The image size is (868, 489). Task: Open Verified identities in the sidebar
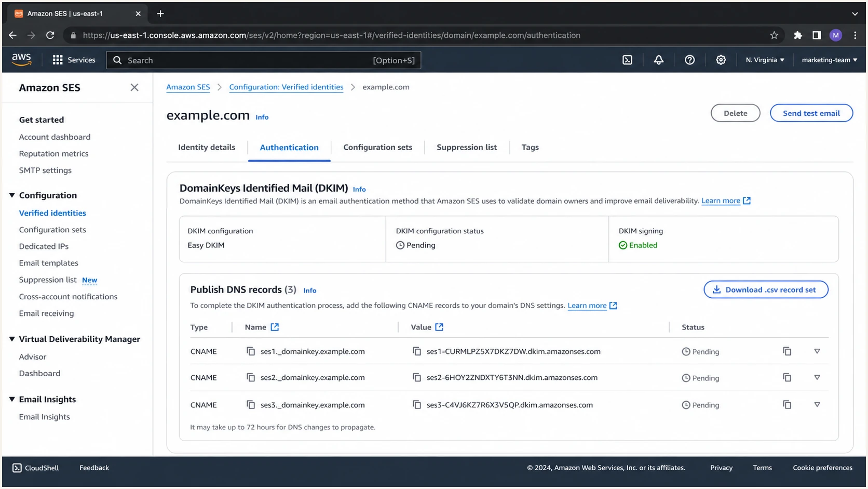tap(52, 213)
